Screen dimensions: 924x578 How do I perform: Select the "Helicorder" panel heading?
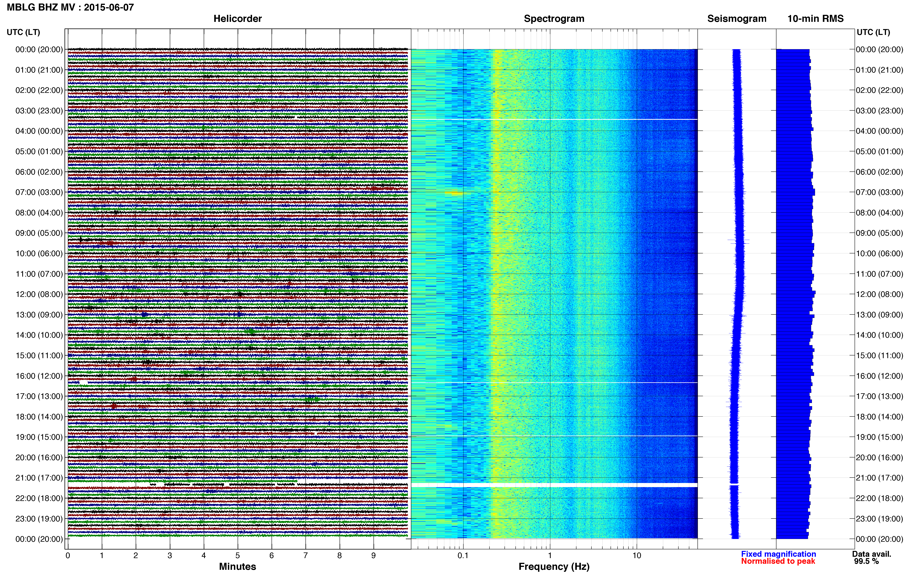238,19
